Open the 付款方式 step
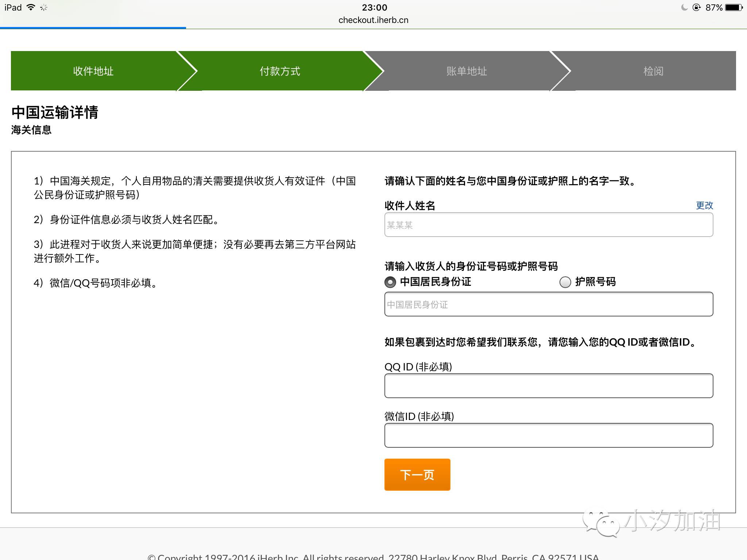Viewport: 747px width, 560px height. [280, 71]
